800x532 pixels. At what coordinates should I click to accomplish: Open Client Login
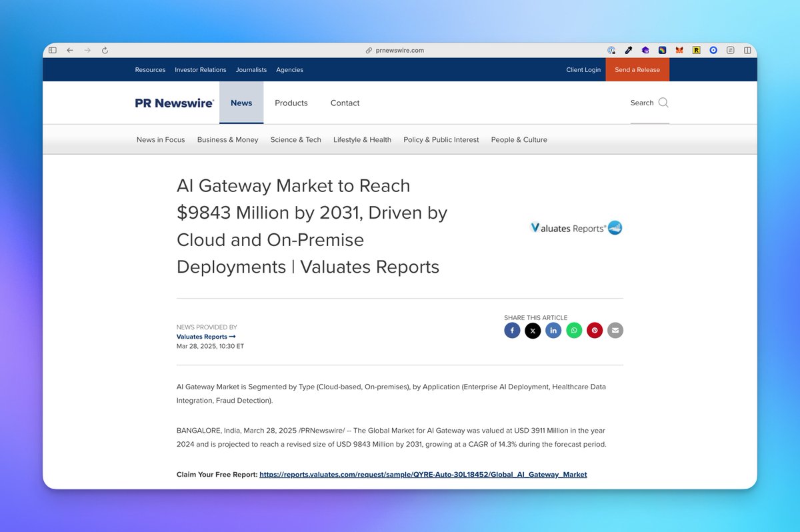tap(583, 70)
